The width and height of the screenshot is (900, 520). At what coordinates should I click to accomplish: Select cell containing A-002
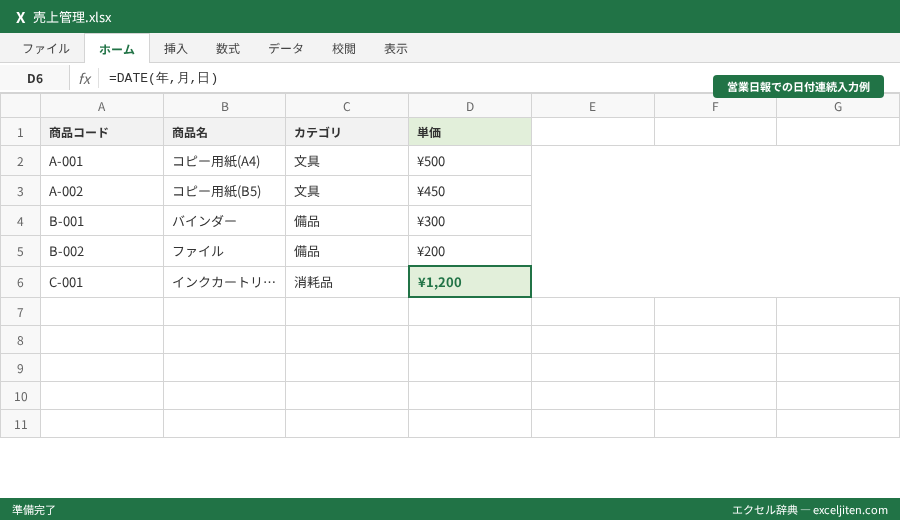102,191
